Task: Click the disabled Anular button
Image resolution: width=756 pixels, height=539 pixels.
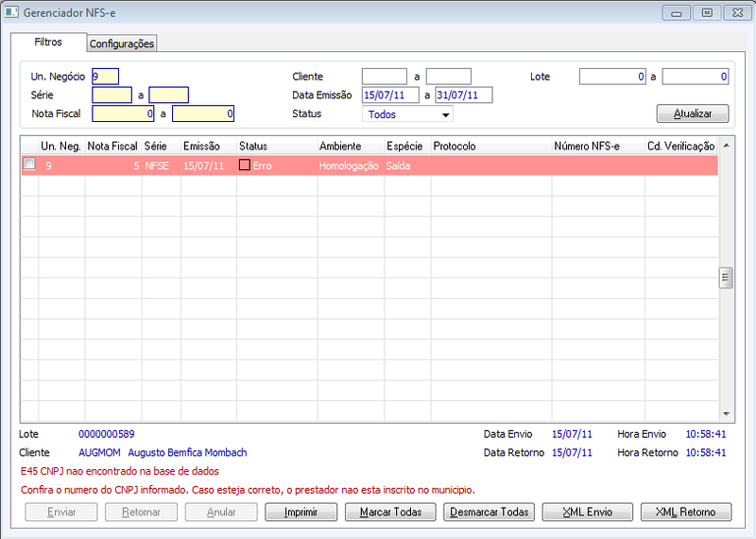Action: pos(221,512)
